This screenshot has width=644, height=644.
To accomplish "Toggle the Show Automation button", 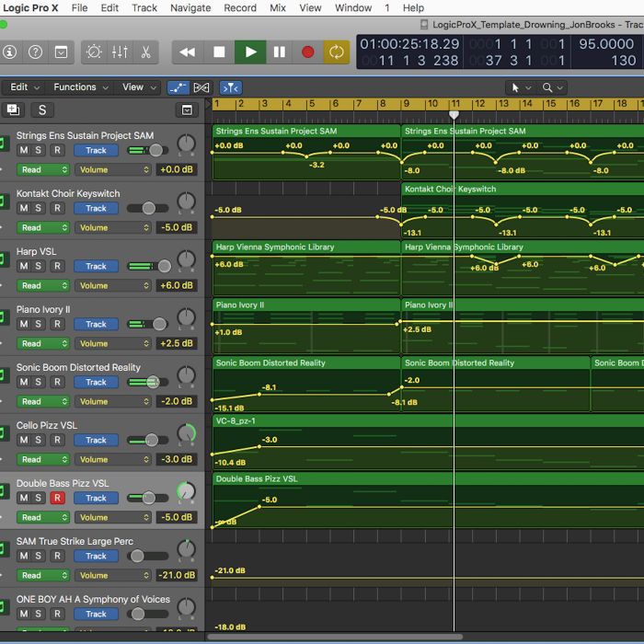I will (178, 87).
